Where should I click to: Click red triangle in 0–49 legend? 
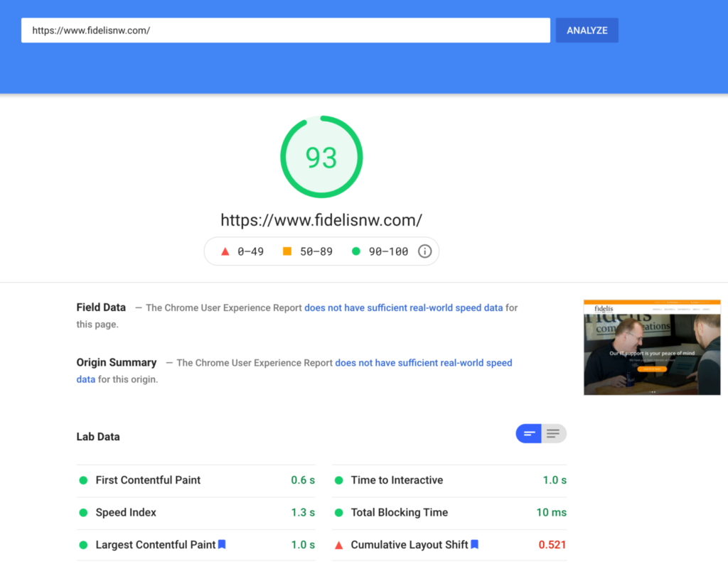(225, 251)
